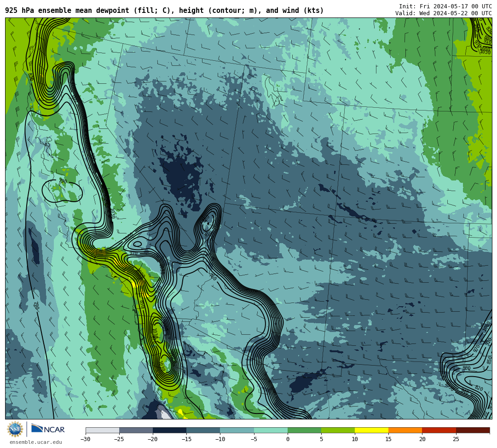The image size is (497, 448).
Task: Click the 'Init: Fri 2024-05-17 00 UTC' text
Action: click(x=445, y=6)
